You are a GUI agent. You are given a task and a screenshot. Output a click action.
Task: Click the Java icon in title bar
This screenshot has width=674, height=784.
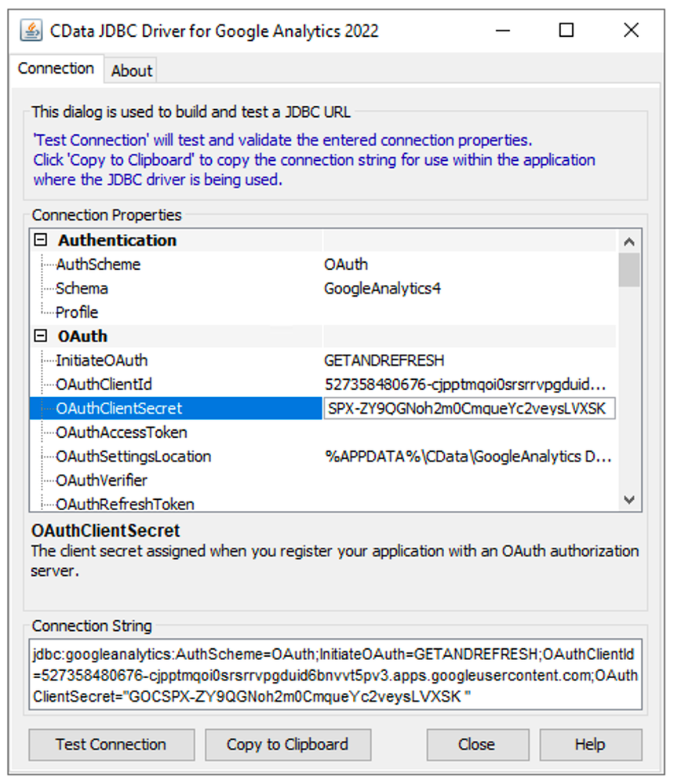pos(31,31)
